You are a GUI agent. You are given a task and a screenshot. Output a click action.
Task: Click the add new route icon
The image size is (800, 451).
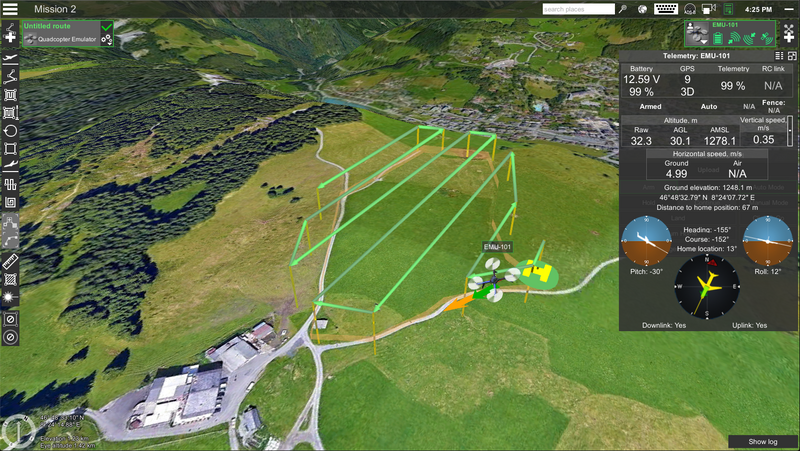(11, 37)
